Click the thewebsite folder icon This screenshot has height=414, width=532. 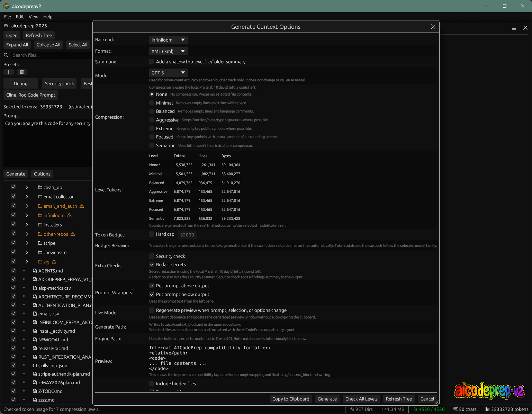(x=40, y=252)
